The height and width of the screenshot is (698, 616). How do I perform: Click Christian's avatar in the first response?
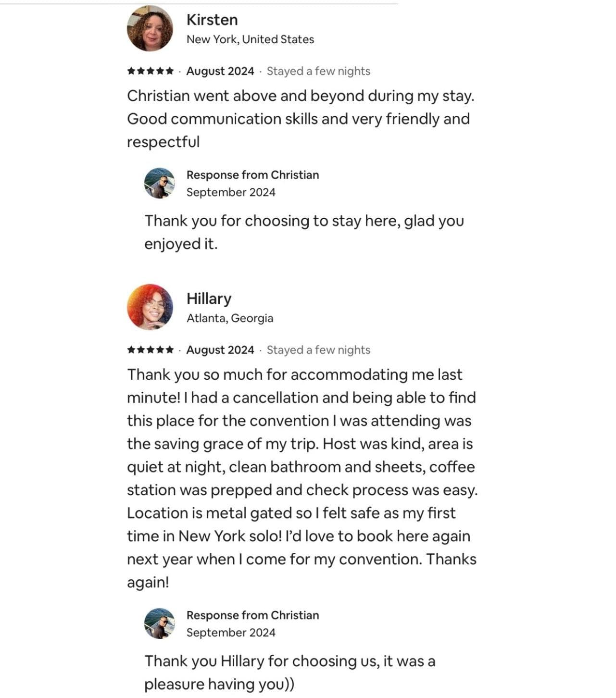click(160, 183)
